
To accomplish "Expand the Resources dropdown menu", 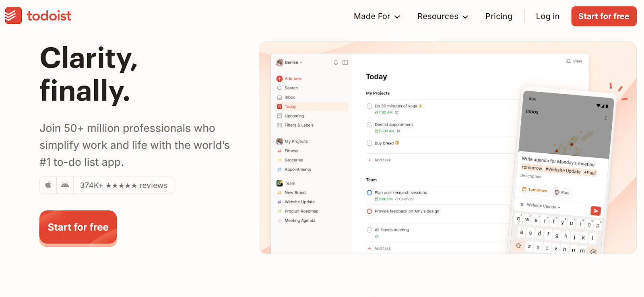I will point(443,16).
